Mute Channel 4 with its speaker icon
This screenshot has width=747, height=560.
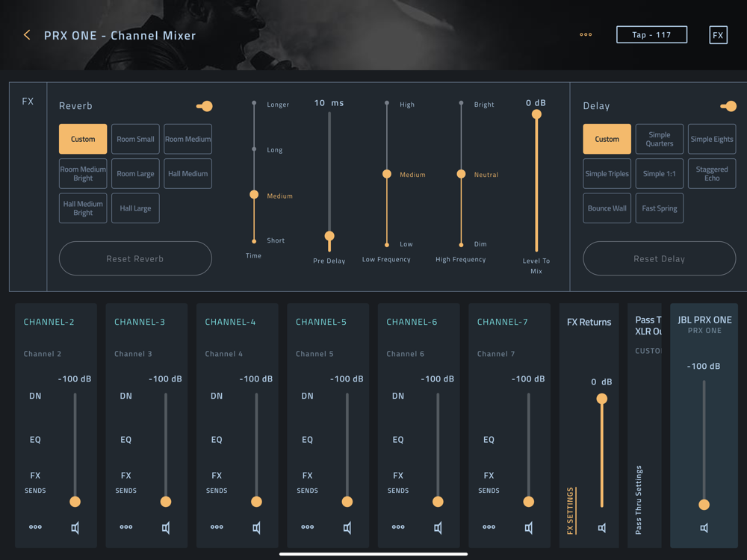tap(256, 528)
